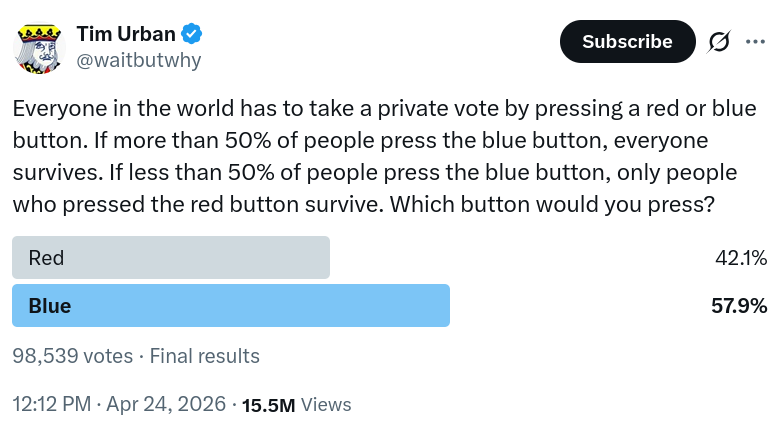Click the 42.1% result percentage
Viewport: 778px width, 427px height.
click(740, 258)
